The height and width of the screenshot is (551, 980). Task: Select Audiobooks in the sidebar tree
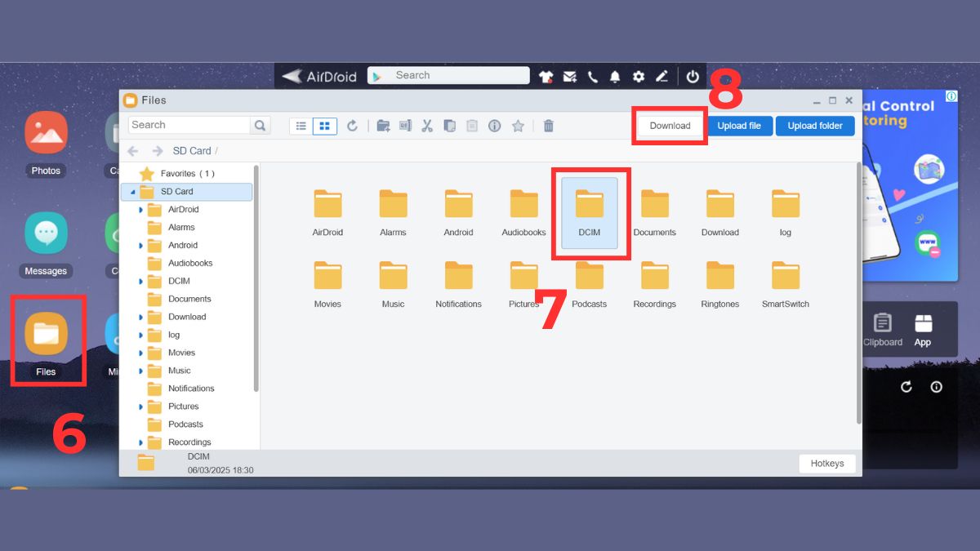[x=190, y=264]
